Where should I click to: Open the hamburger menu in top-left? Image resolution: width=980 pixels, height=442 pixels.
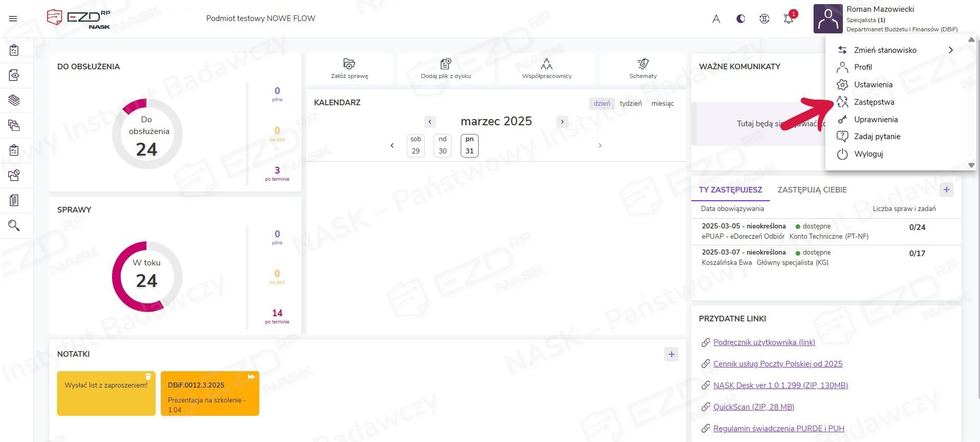pos(13,19)
